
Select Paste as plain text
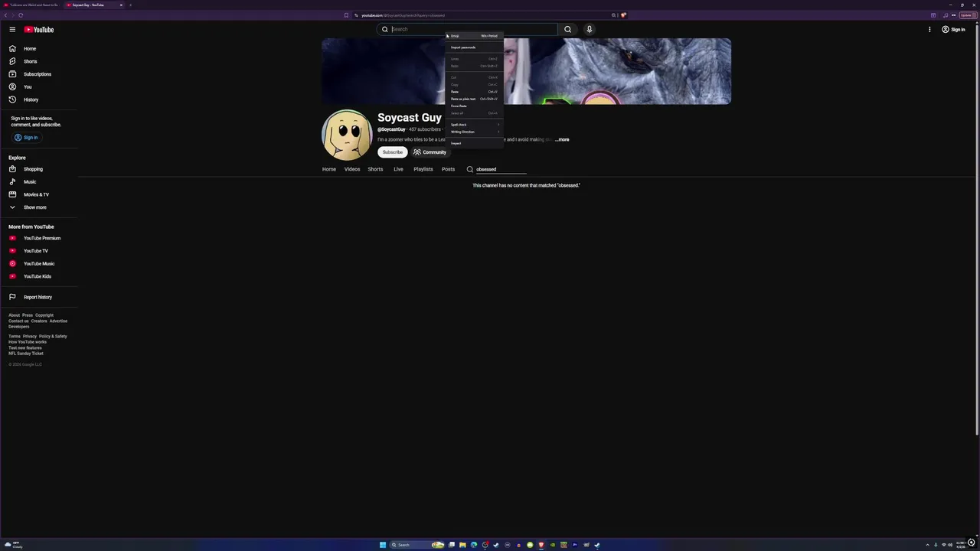pyautogui.click(x=474, y=99)
